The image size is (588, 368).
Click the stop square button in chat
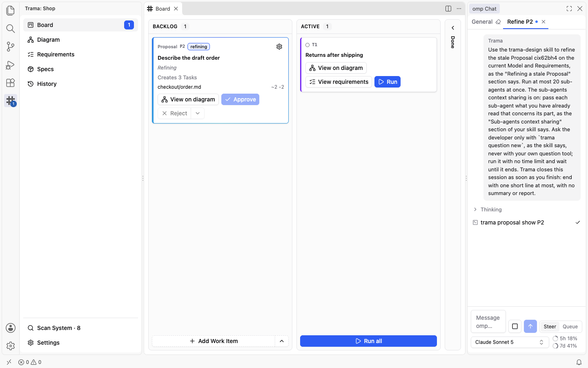tap(515, 326)
